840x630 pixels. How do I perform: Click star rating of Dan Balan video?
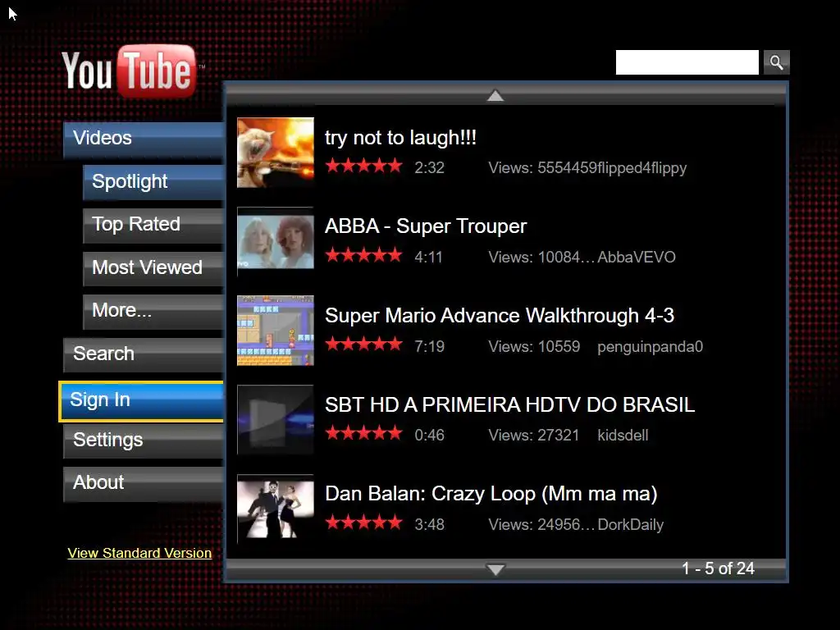(363, 522)
